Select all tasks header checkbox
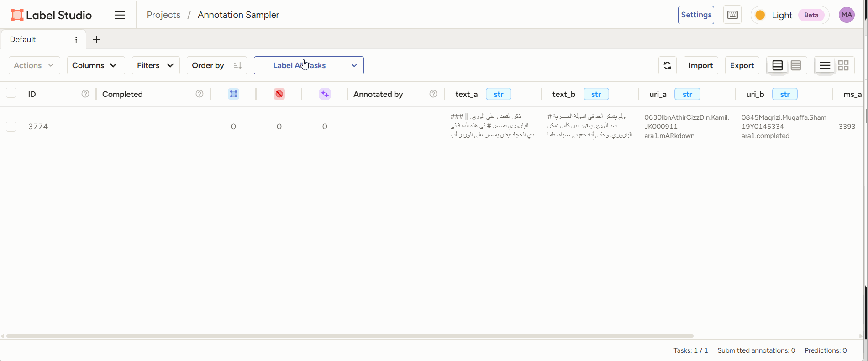The image size is (868, 361). pyautogui.click(x=11, y=93)
